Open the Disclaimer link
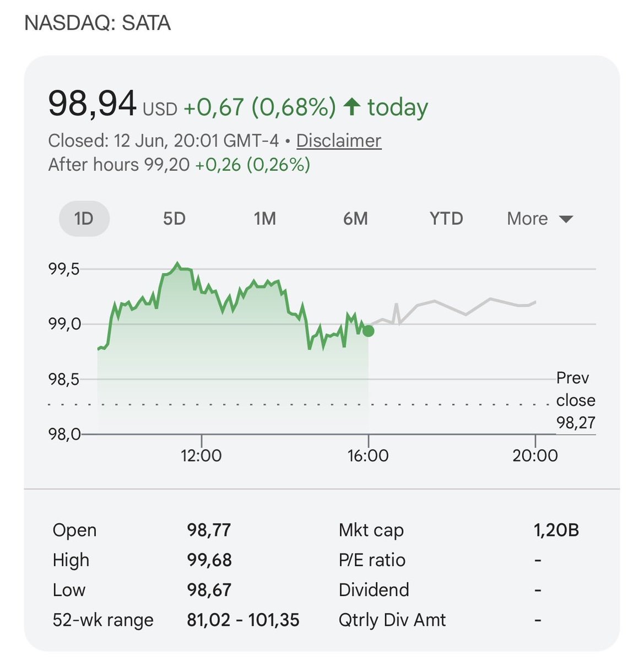Image resolution: width=644 pixels, height=661 pixels. (x=339, y=140)
